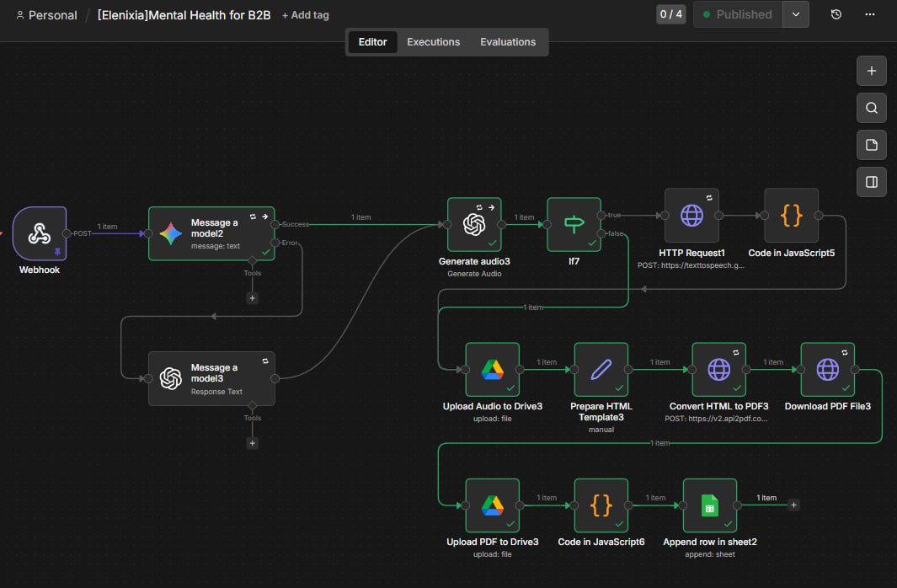Click the Message a model2 Error output
897x588 pixels.
275,243
